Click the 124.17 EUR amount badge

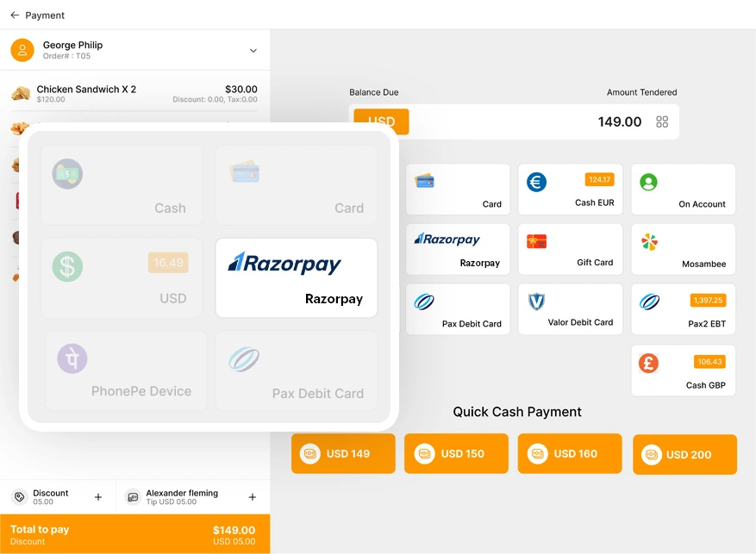(x=599, y=179)
